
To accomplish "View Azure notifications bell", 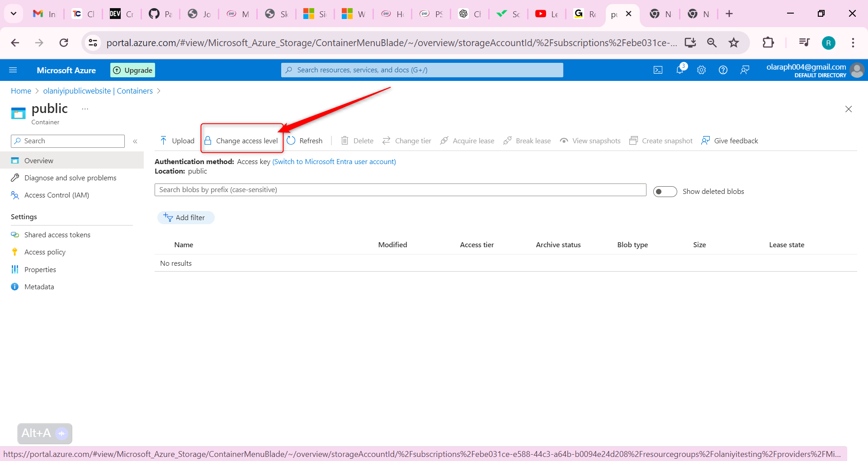I will (680, 69).
